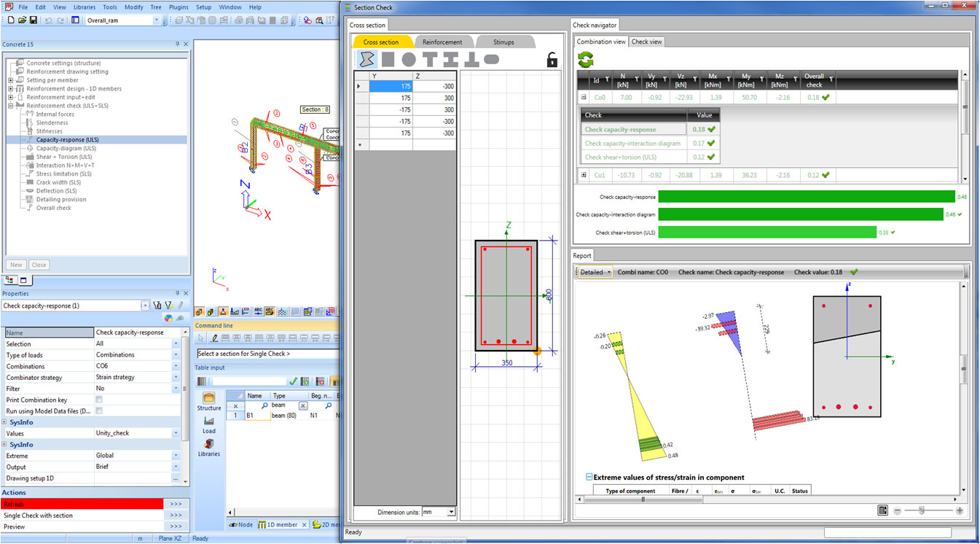Open the Combinations dropdown in Properties

point(176,366)
